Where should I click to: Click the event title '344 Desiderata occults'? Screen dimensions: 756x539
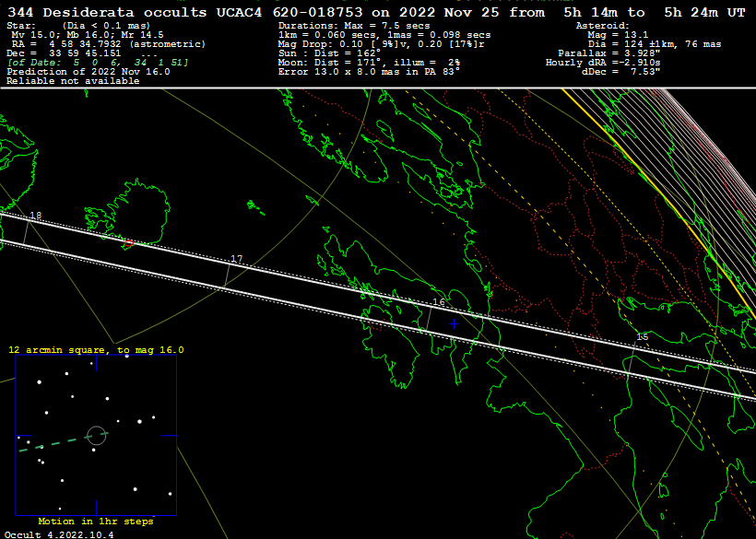click(x=109, y=11)
